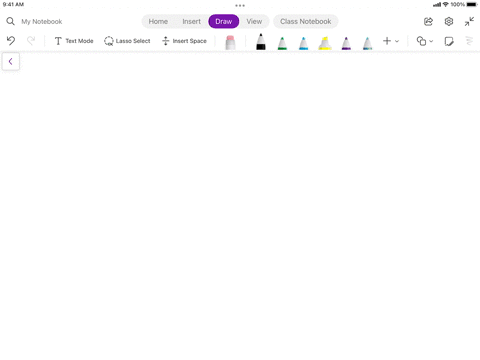
Task: Show navigation pane with back chevron
Action: [x=11, y=62]
